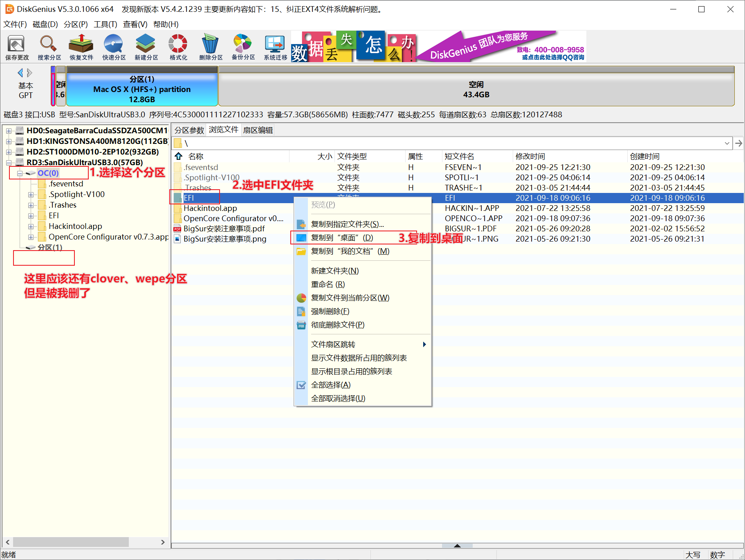Start the 快速分区 tool
Viewport: 745px width, 560px height.
tap(114, 47)
